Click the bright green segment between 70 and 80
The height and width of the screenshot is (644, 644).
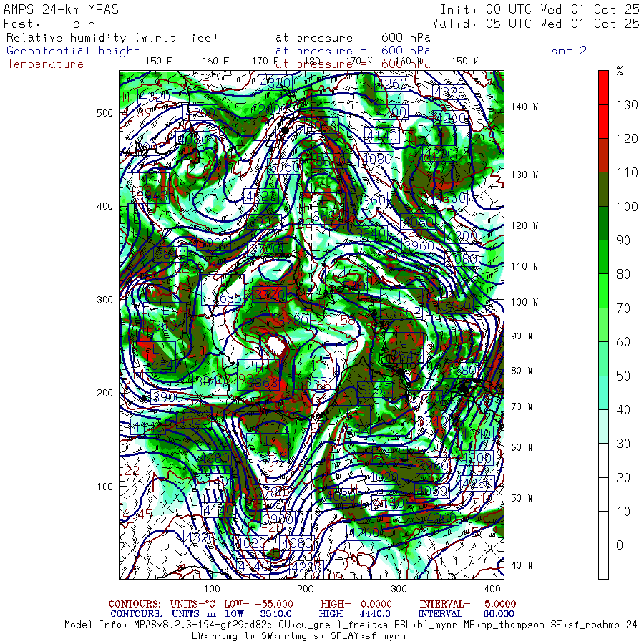[x=603, y=291]
